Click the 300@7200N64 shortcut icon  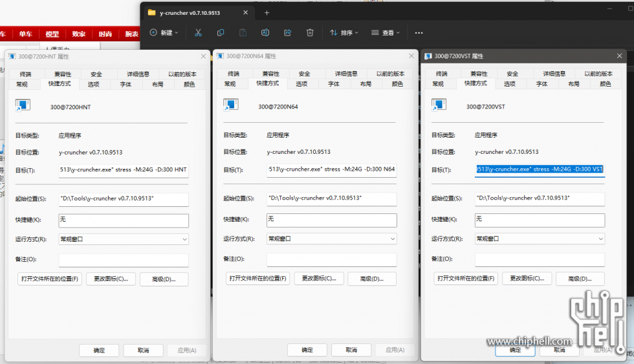[231, 105]
